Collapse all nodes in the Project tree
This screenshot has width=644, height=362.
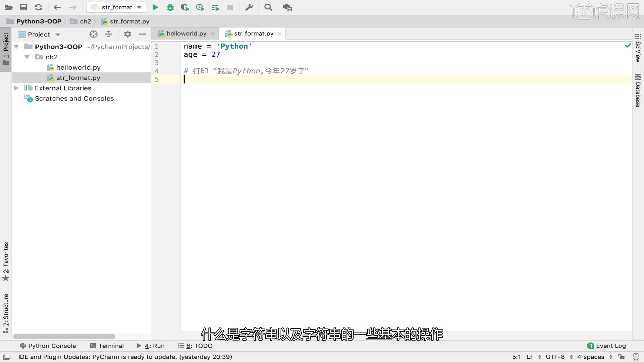point(108,34)
